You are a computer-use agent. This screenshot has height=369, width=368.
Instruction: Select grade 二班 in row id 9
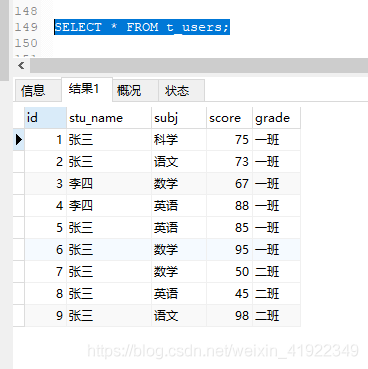(x=276, y=316)
